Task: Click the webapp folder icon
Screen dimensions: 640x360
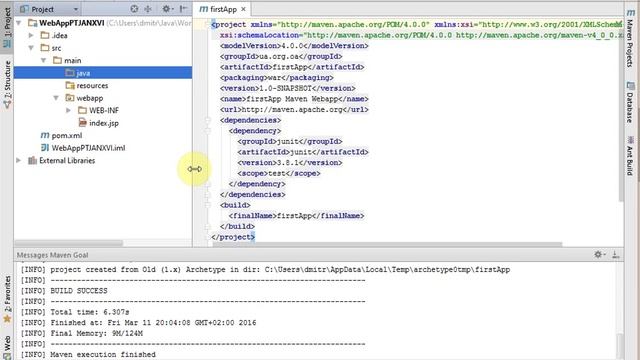Action: coord(70,98)
